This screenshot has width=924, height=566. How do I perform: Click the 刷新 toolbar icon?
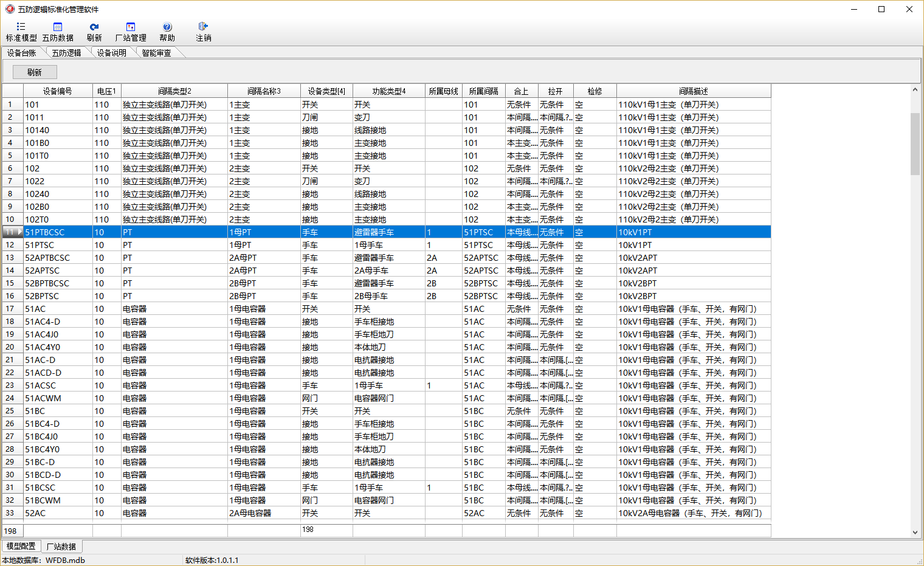click(94, 32)
